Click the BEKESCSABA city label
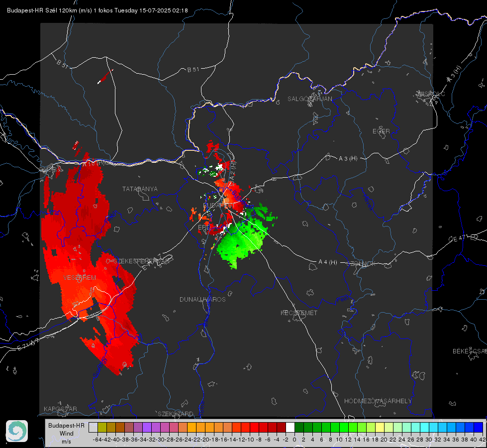Image resolution: width=487 pixels, height=448 pixels. (470, 351)
